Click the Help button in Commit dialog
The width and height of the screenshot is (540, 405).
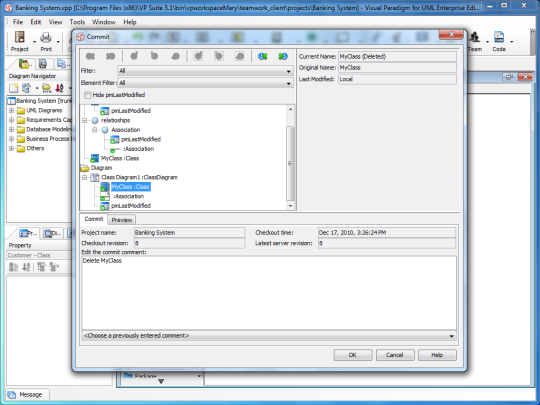point(437,355)
